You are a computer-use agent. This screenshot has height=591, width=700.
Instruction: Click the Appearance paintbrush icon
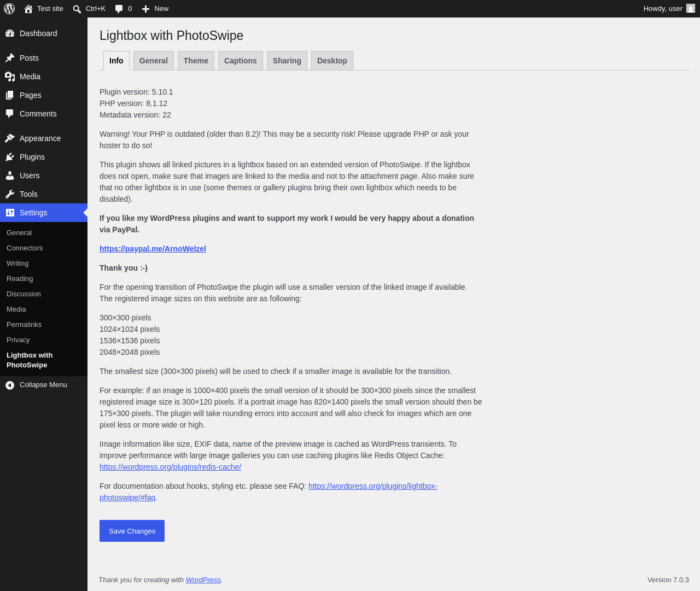[10, 138]
